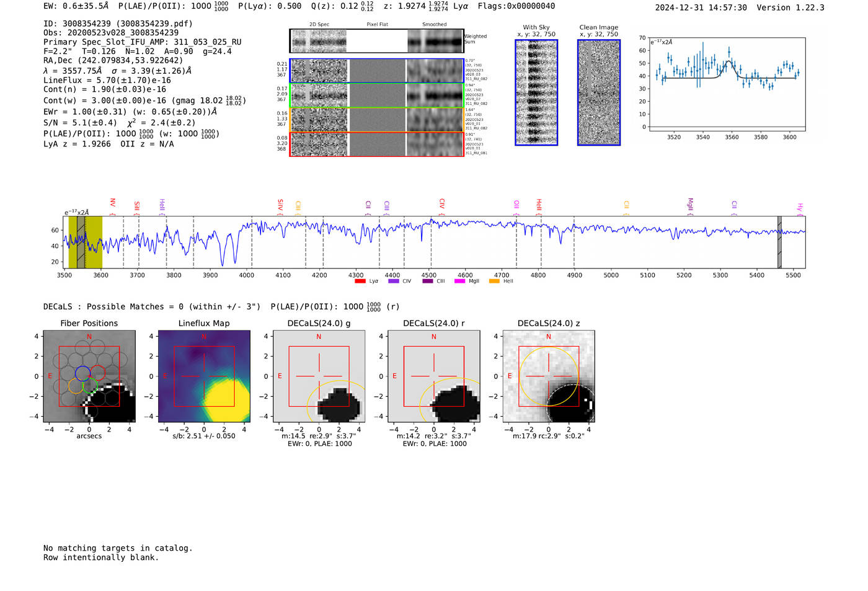Click the Obs: 20200523v028_3008354239 line
This screenshot has height=591, width=868.
tap(111, 33)
